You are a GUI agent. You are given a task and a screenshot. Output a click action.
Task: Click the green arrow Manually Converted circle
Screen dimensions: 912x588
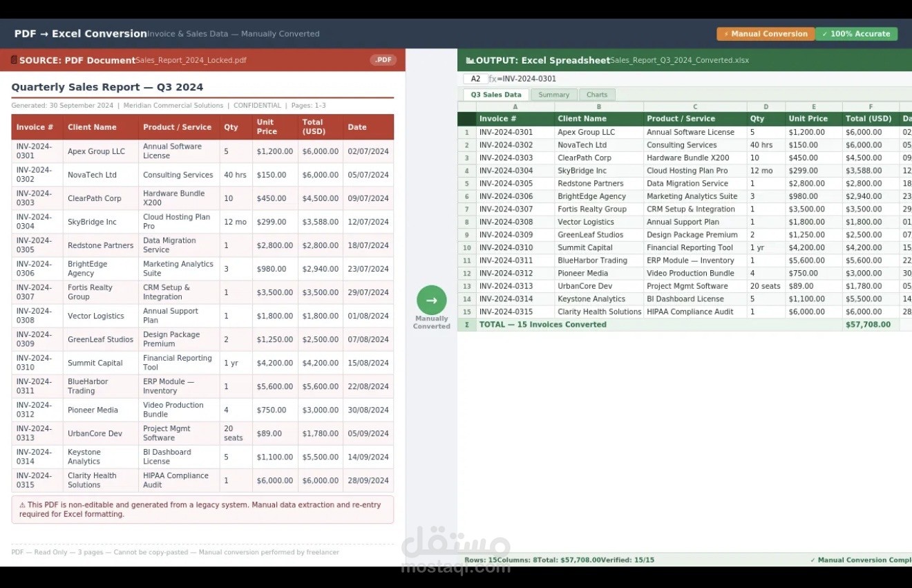(x=432, y=300)
